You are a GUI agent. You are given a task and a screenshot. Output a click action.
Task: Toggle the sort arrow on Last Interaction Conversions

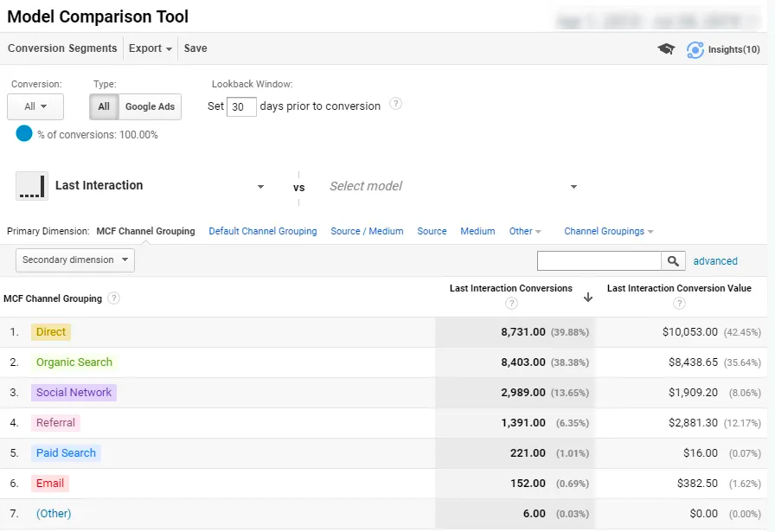pyautogui.click(x=588, y=297)
